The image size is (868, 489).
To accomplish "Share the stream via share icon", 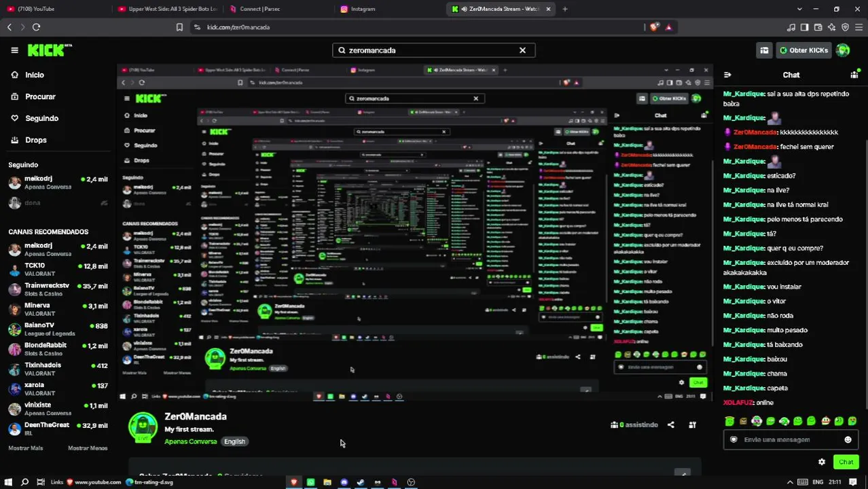I will pyautogui.click(x=670, y=425).
